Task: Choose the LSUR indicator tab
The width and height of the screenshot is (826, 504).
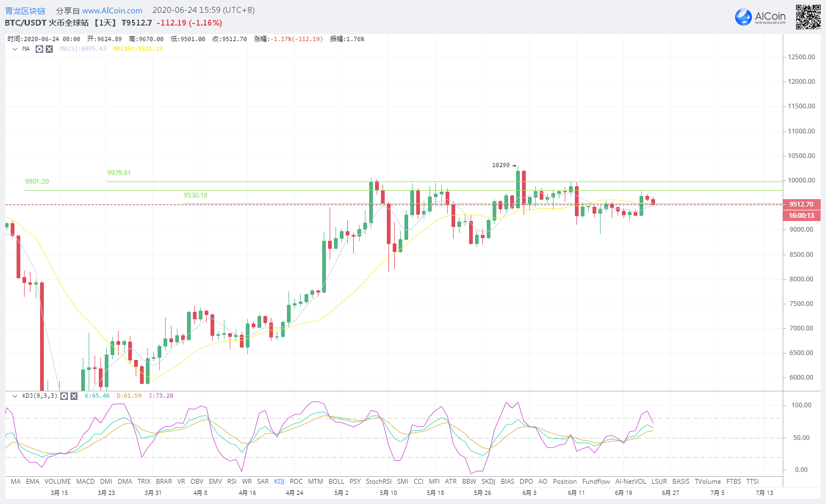Action: tap(659, 482)
